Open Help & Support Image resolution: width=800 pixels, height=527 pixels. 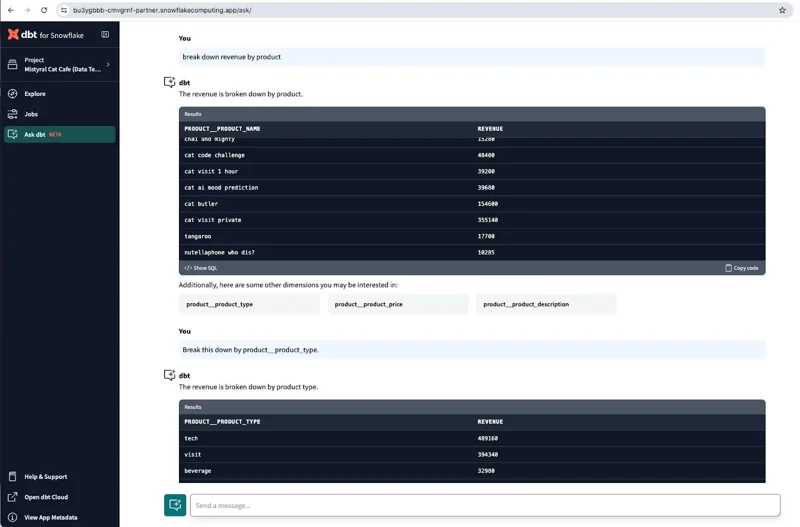60,476
